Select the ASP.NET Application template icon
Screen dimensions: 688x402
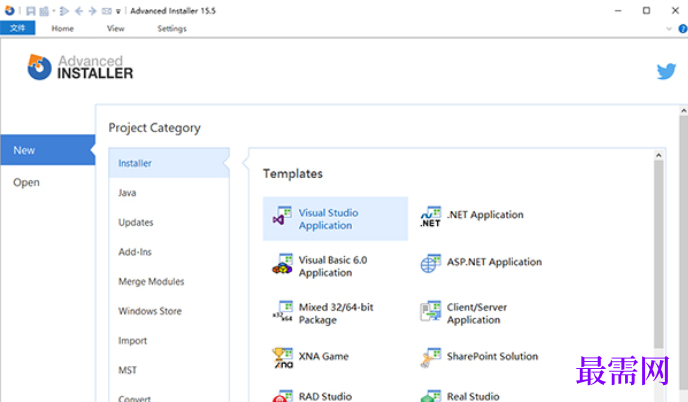point(430,263)
